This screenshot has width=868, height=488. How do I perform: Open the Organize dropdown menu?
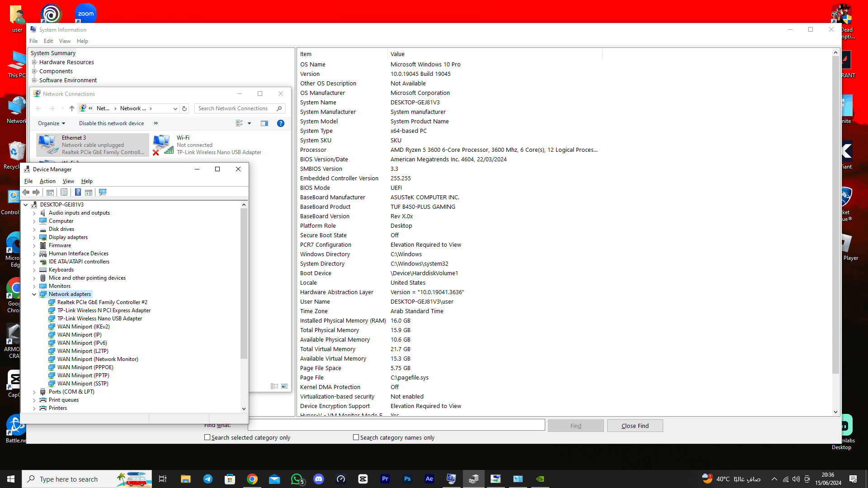[52, 123]
